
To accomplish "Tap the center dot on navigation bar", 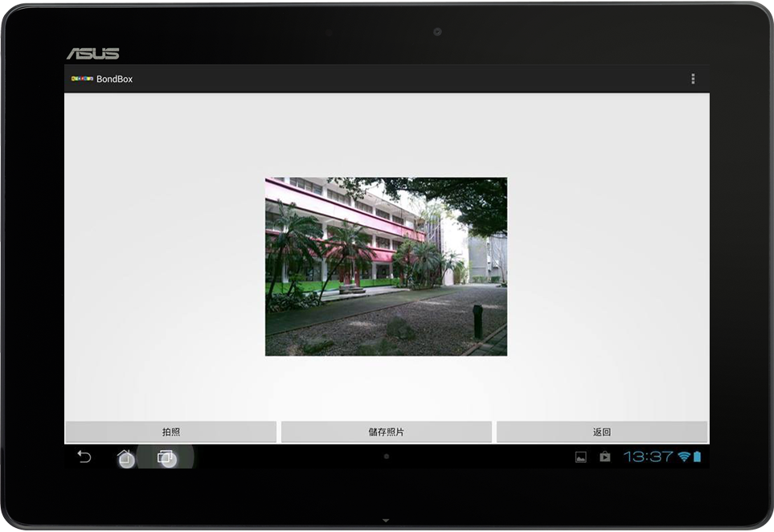I will [387, 456].
